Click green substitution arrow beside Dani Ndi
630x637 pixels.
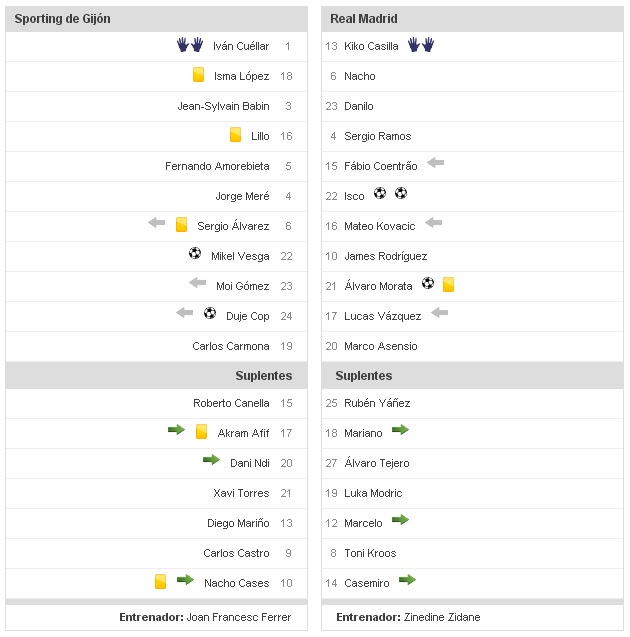211,460
